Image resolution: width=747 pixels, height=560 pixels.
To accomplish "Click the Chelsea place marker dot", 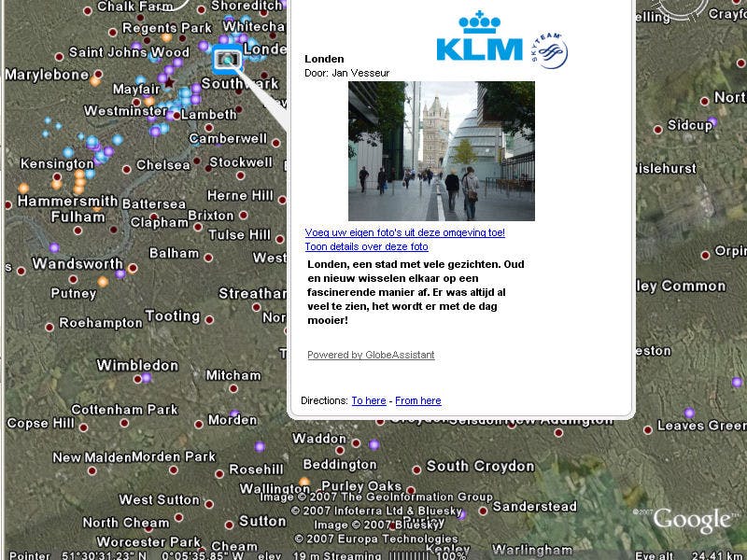I will tap(127, 169).
